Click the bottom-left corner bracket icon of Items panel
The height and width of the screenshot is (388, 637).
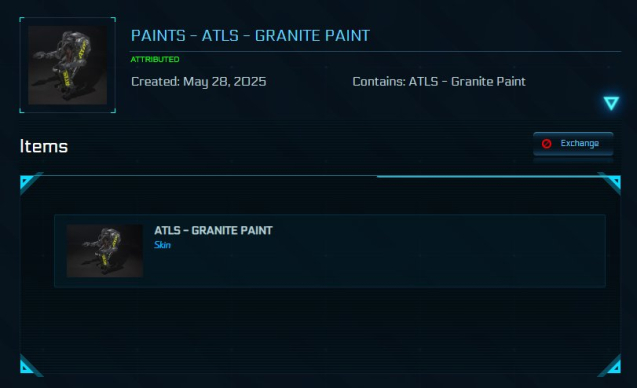(x=29, y=365)
